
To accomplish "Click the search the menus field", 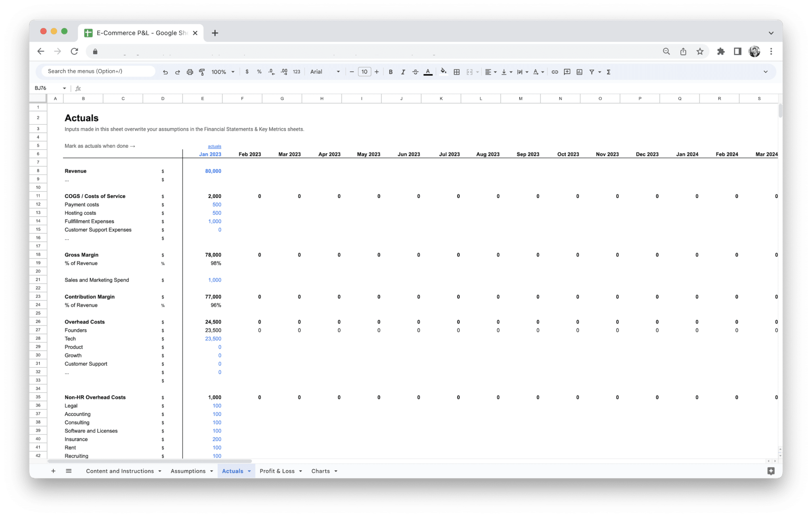I will pos(97,71).
